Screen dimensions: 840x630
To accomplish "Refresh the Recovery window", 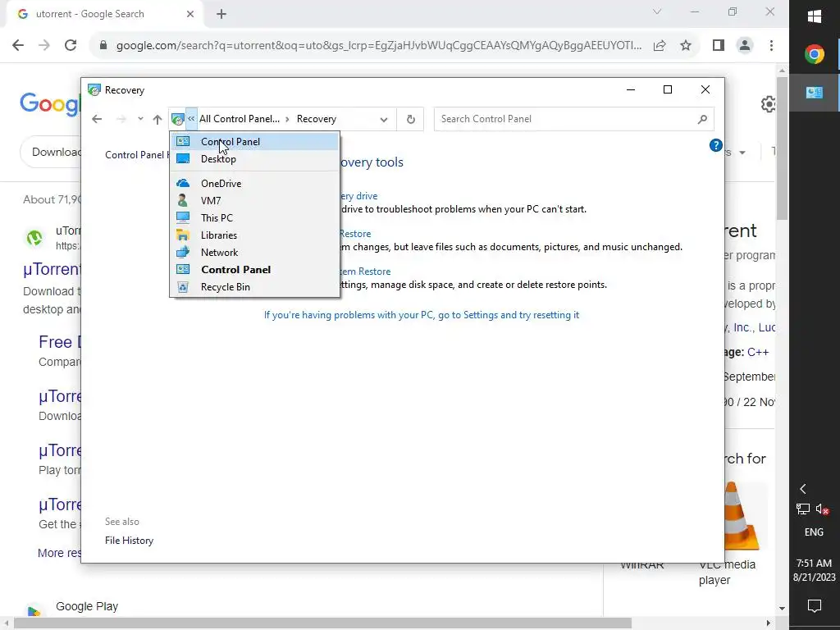I will pyautogui.click(x=410, y=120).
